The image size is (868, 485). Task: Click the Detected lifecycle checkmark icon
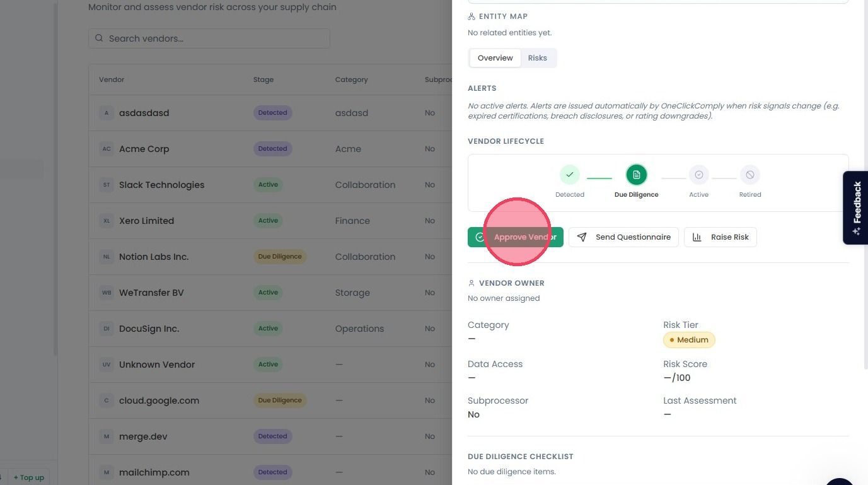(569, 175)
